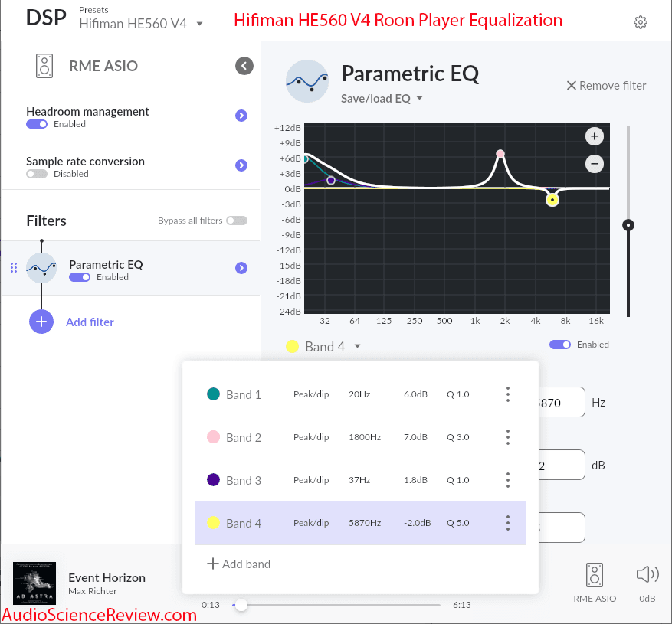The width and height of the screenshot is (672, 624).
Task: Disable the Parametric EQ filter switch
Action: click(80, 277)
